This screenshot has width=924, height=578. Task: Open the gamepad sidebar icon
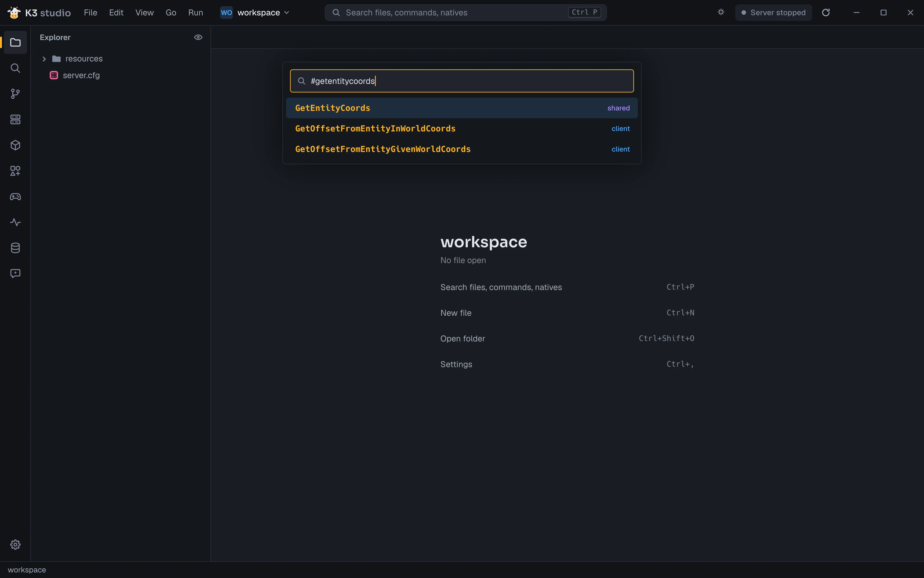coord(15,197)
